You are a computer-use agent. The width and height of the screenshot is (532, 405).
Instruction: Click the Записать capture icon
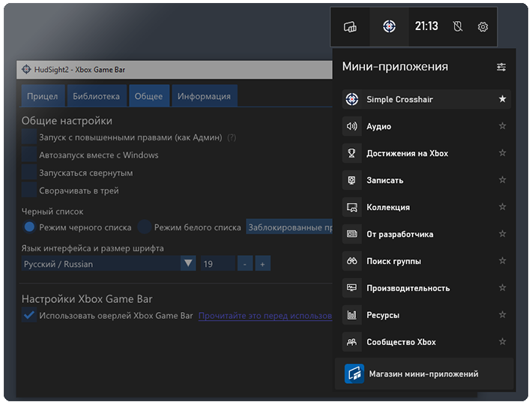tap(352, 180)
